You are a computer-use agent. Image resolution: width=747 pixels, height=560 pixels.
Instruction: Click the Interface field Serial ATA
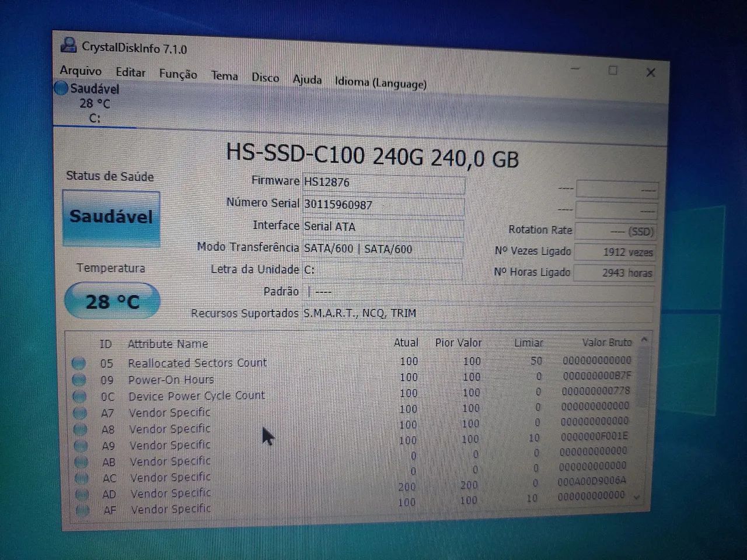pos(383,227)
